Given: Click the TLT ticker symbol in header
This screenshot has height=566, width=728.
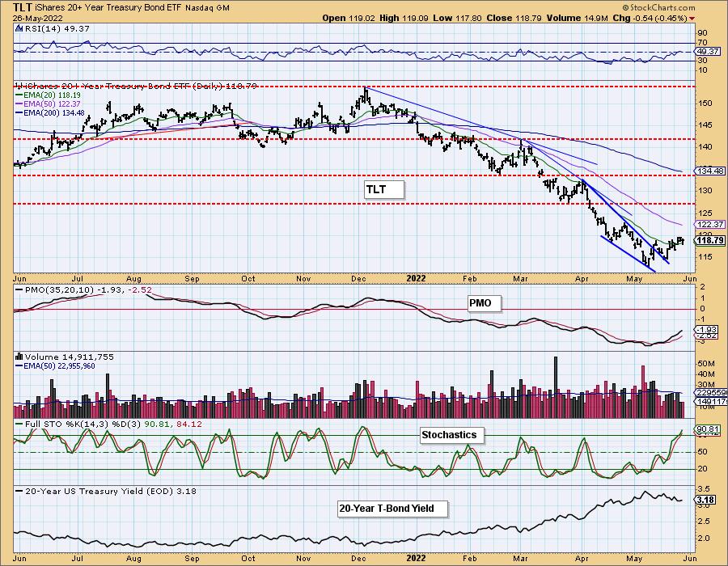Looking at the screenshot, I should click(23, 7).
